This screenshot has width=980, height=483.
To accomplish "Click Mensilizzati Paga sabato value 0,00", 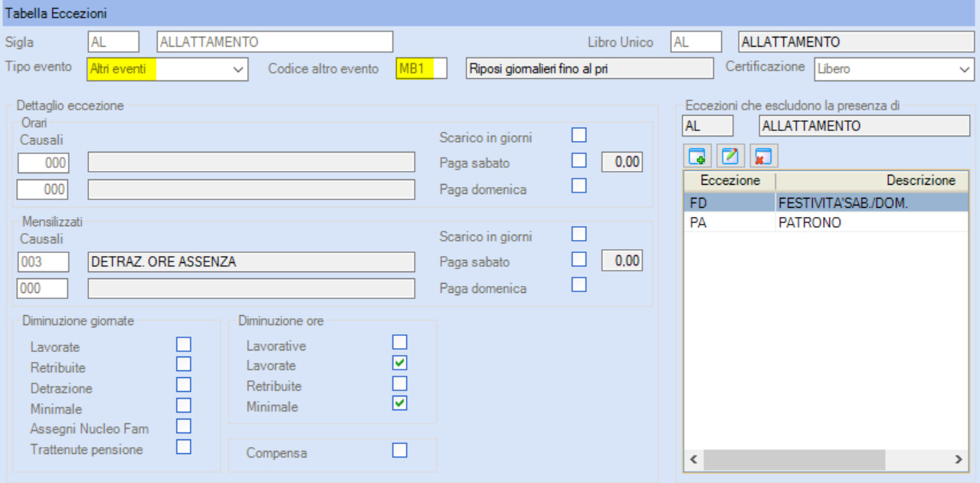I will (x=622, y=261).
